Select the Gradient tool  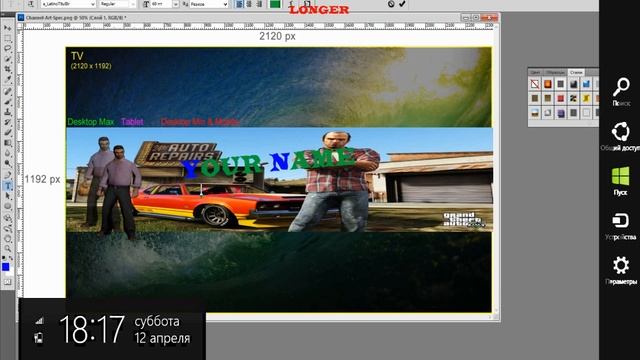tap(8, 143)
